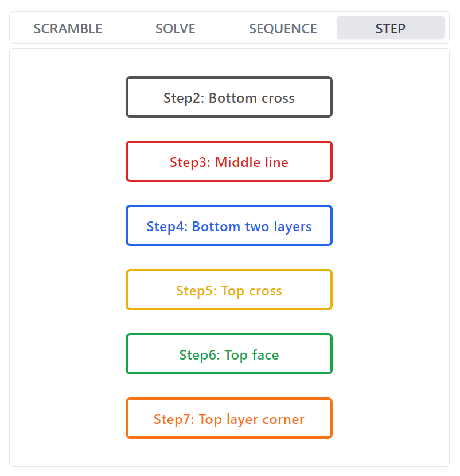Viewport: 460px width, 476px height.
Task: Choose the Step6: Top face button
Action: (229, 354)
